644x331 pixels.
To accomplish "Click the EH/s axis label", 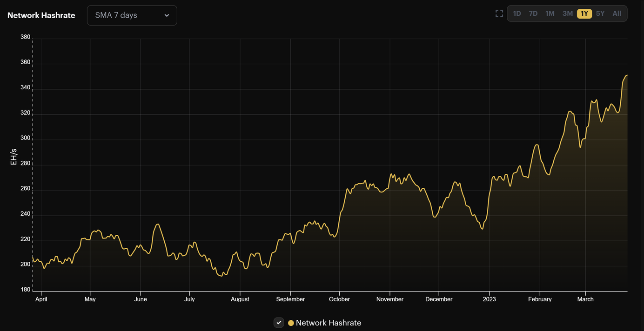I will (x=13, y=156).
